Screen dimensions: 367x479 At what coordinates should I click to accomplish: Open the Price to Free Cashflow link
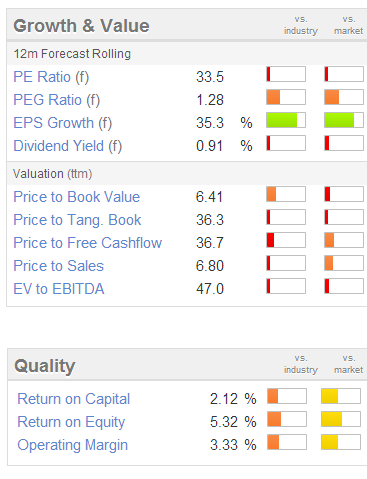(88, 243)
